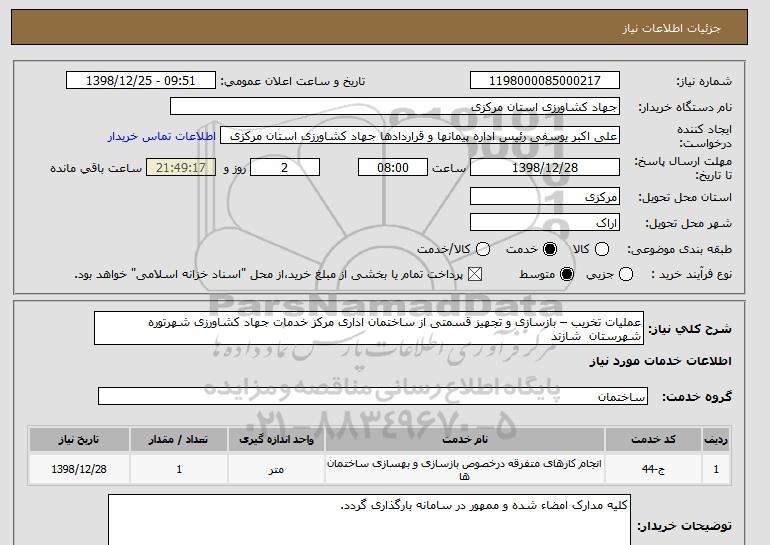
Task: Click the شهر محل تحویل label
Action: 688,223
